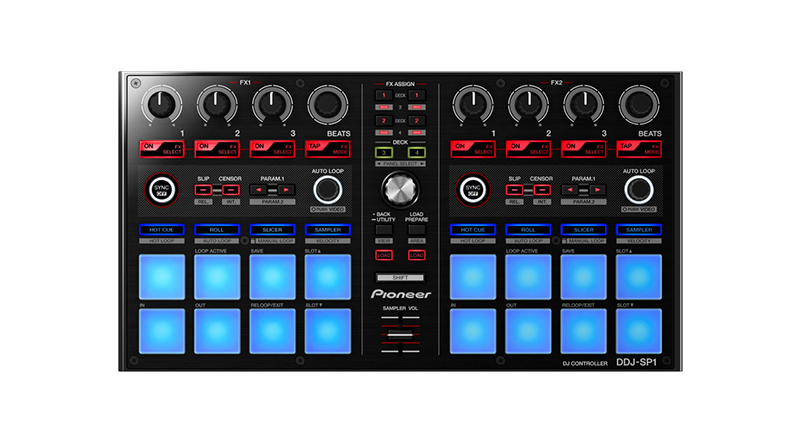Image resolution: width=800 pixels, height=443 pixels.
Task: Select SAMPLER mode on right deck
Action: coord(639,230)
